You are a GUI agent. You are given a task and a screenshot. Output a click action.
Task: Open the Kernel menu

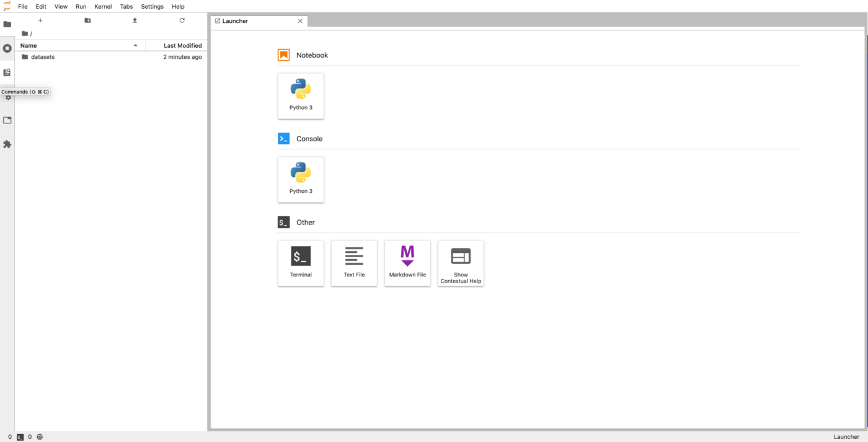click(x=103, y=6)
